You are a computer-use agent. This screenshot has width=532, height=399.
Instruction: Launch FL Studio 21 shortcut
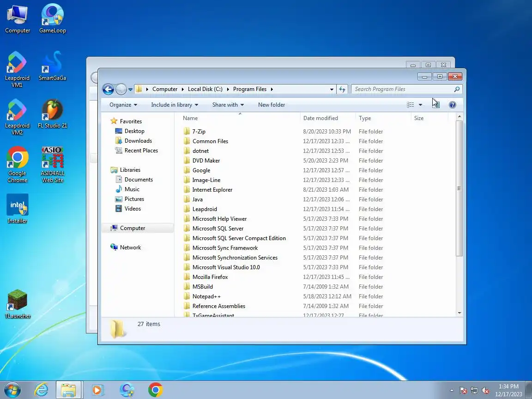point(52,114)
